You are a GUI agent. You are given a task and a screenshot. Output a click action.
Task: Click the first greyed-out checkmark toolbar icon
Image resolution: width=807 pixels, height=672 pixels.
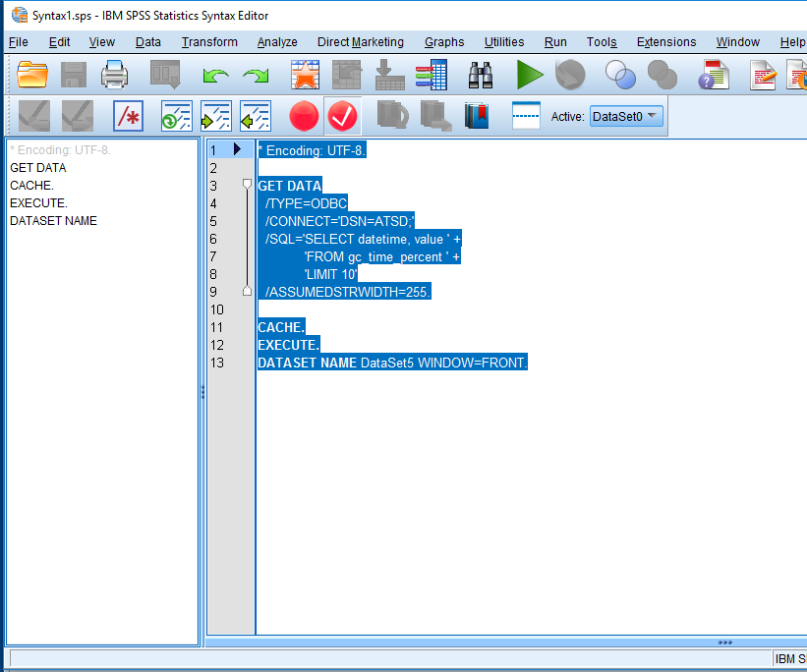(34, 116)
